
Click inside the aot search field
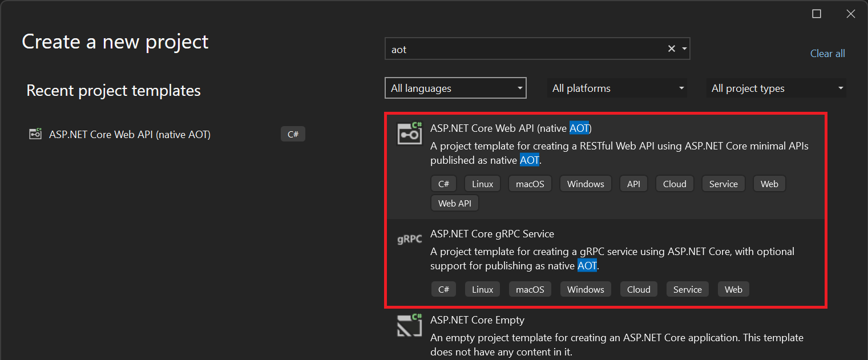pyautogui.click(x=514, y=48)
